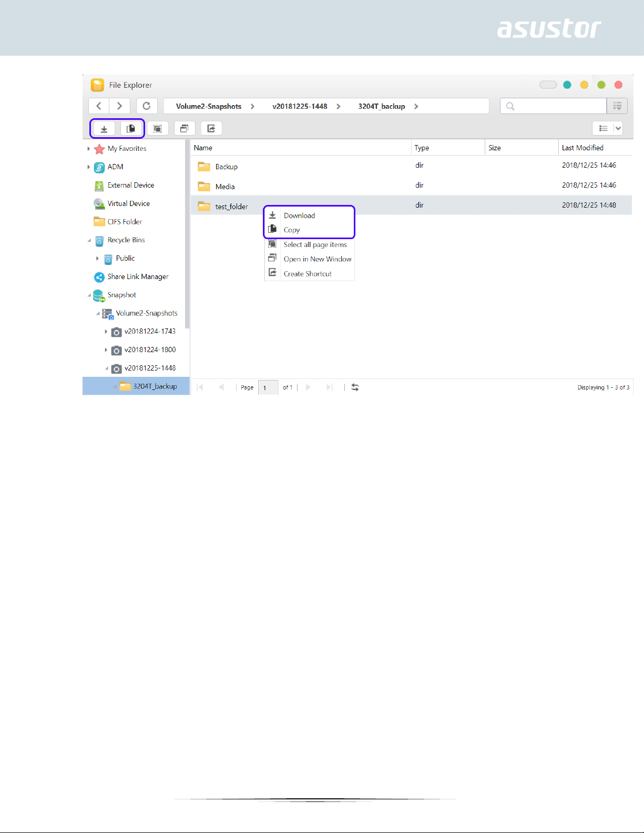Switch to list view mode icon
The image size is (644, 833).
(x=604, y=128)
